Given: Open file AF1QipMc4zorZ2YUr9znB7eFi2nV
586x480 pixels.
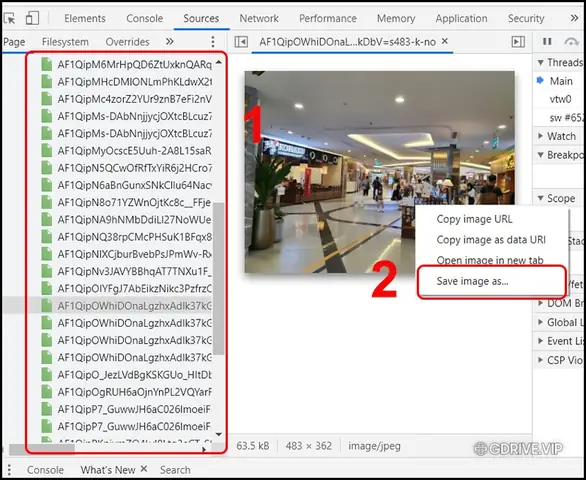Looking at the screenshot, I should pos(135,99).
